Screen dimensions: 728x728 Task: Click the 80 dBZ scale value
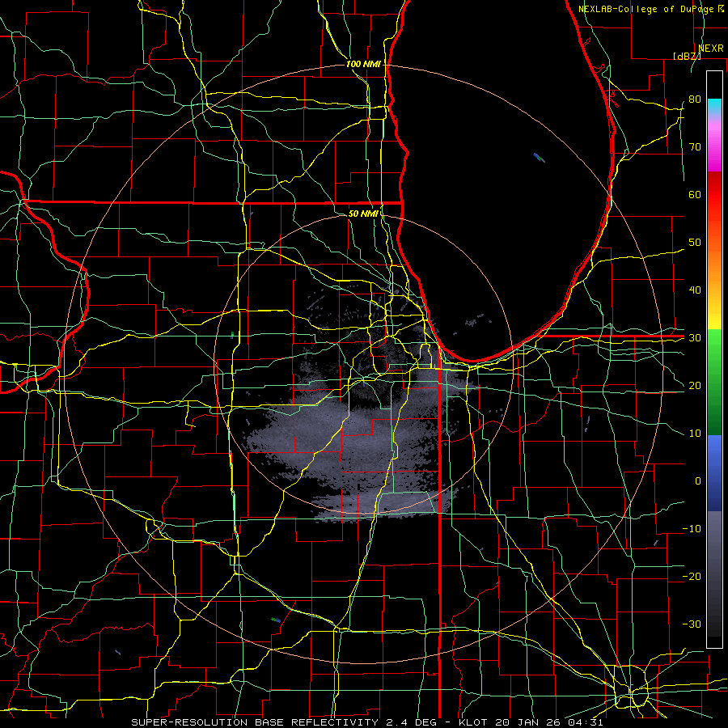(x=695, y=99)
